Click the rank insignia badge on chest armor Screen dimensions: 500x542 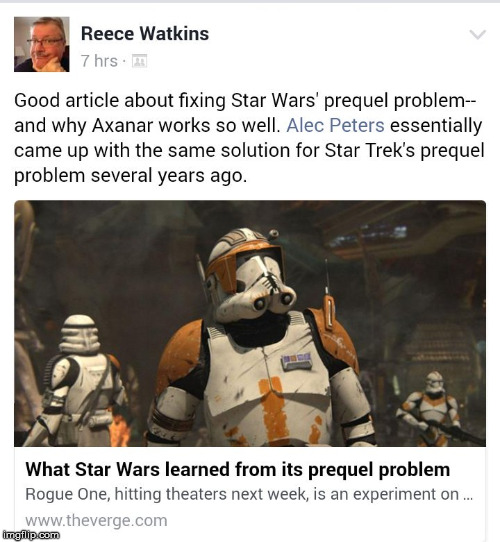(x=297, y=362)
